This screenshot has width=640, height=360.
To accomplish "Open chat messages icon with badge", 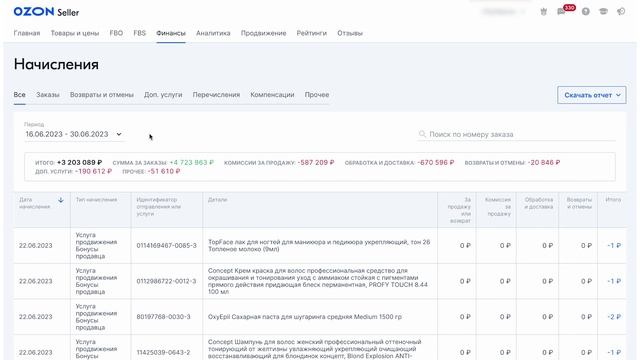I will (x=562, y=11).
